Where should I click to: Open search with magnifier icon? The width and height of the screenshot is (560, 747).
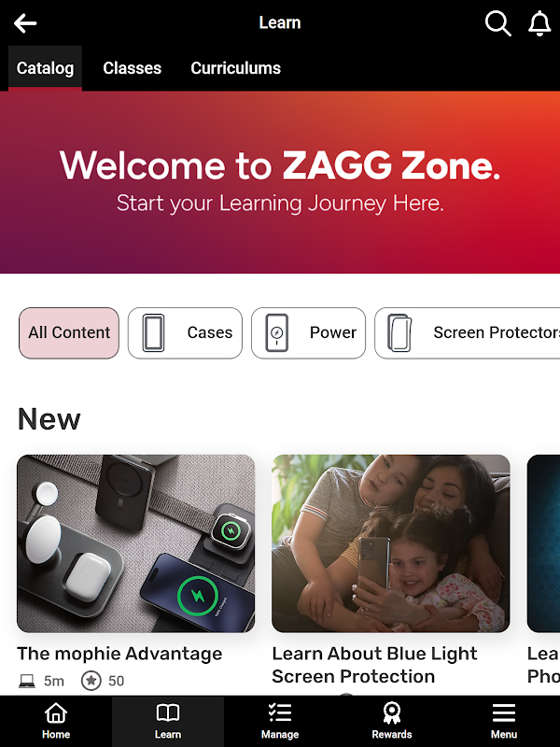coord(497,23)
